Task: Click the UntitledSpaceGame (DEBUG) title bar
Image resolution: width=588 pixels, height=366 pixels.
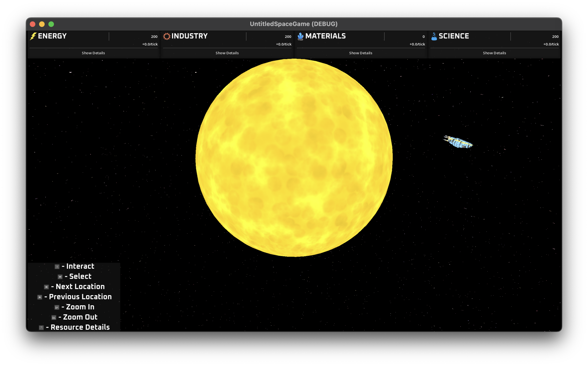Action: pyautogui.click(x=294, y=24)
